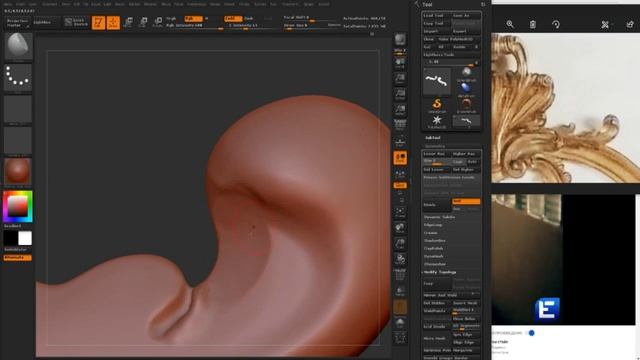Viewport: 640px width, 360px height.
Task: Select the PolyMesh3D star tool icon
Action: pyautogui.click(x=437, y=121)
